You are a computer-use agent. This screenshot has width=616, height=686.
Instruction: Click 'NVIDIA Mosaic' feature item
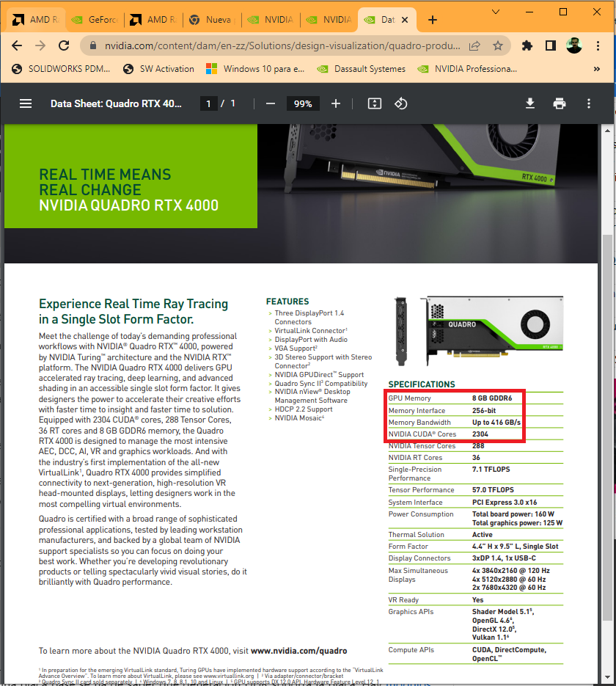(x=299, y=417)
